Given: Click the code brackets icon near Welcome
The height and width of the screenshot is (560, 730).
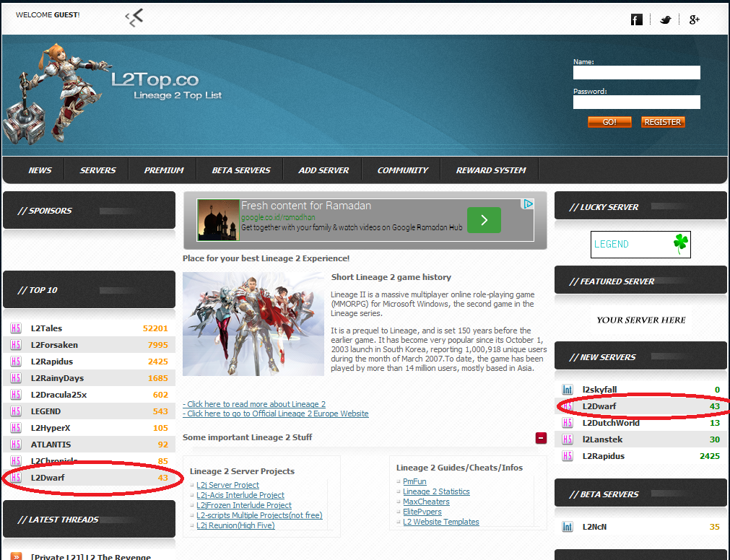Looking at the screenshot, I should coord(134,17).
